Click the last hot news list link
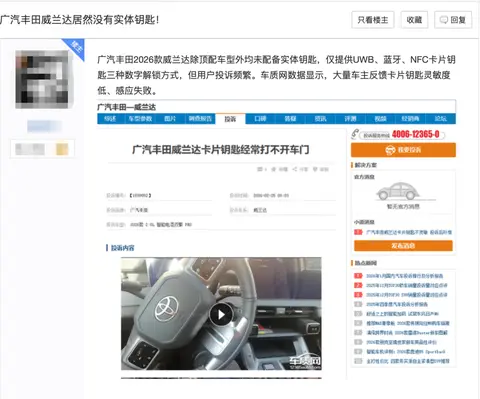 click(x=408, y=361)
